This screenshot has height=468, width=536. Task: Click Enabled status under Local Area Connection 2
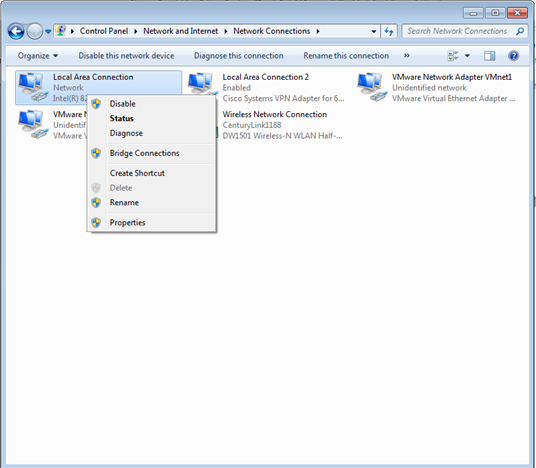click(x=237, y=88)
